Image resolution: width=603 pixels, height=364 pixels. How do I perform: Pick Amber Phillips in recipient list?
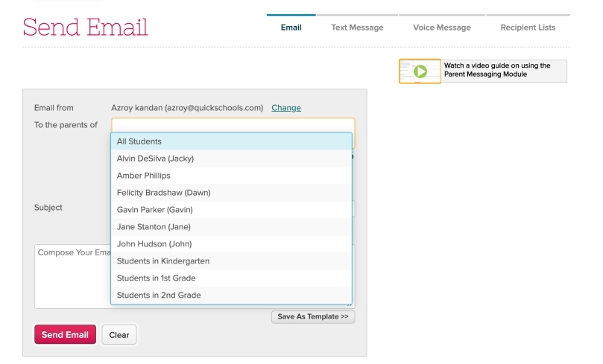tap(231, 176)
